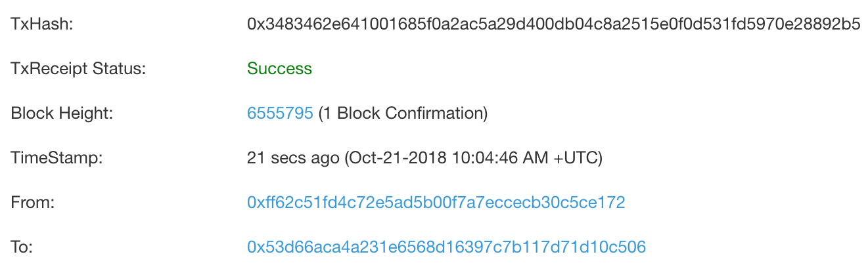Click the TxHash field label
868x269 pixels.
(41, 24)
